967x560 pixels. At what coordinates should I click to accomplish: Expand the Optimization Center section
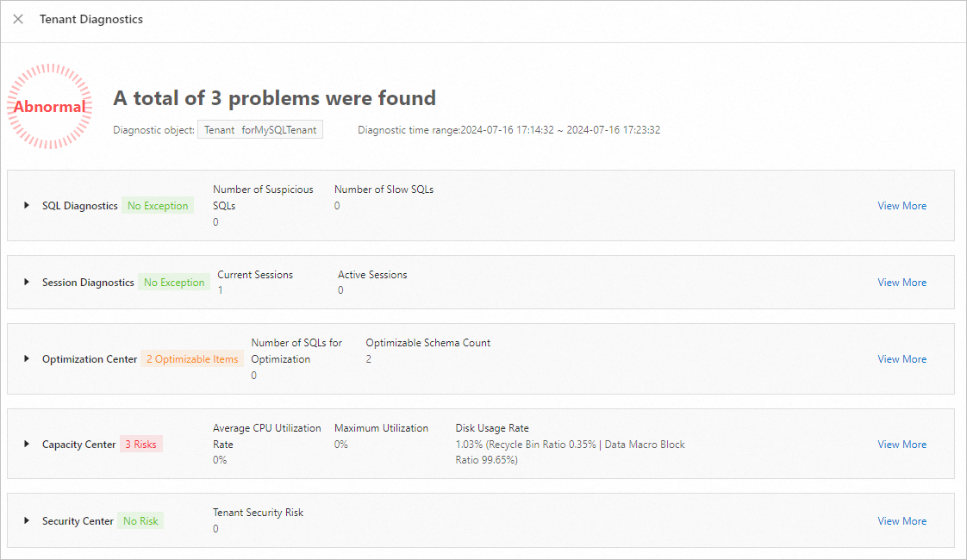(x=27, y=358)
